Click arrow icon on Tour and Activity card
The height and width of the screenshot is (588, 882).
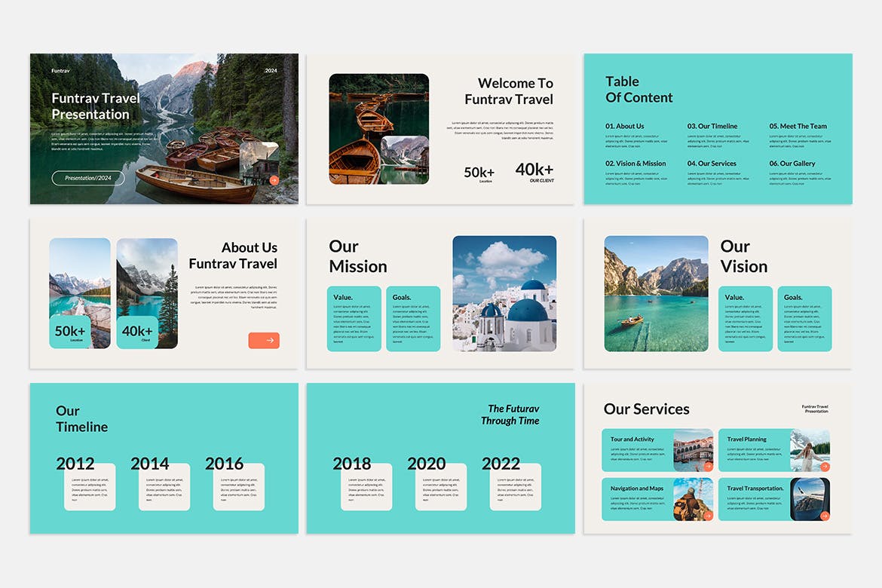pyautogui.click(x=708, y=466)
